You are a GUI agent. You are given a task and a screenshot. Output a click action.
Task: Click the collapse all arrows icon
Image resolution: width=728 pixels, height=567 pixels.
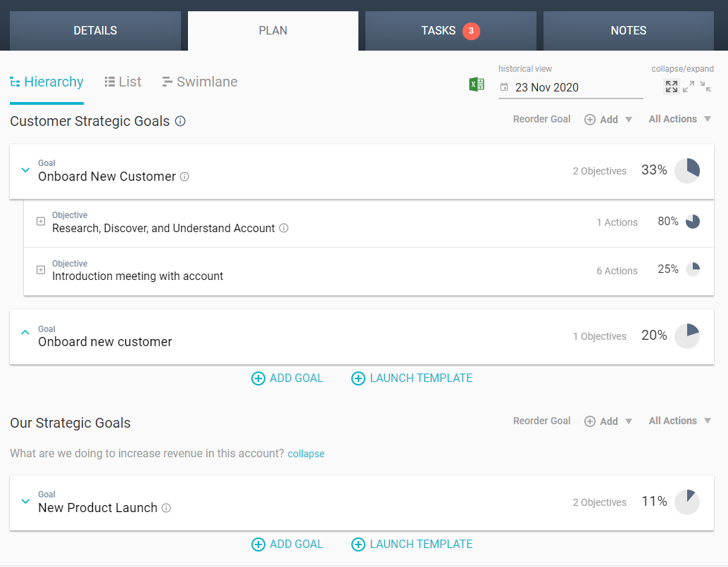(705, 87)
